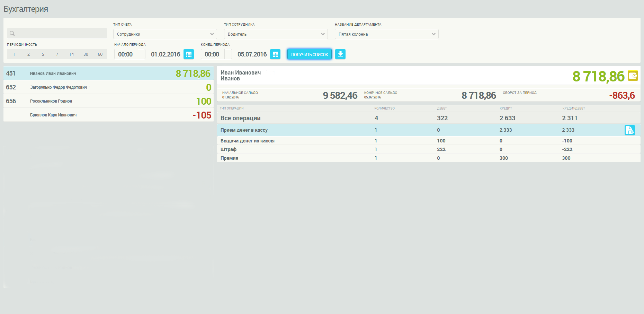Click the download list icon
Viewport: 644px width, 314px height.
(x=340, y=54)
